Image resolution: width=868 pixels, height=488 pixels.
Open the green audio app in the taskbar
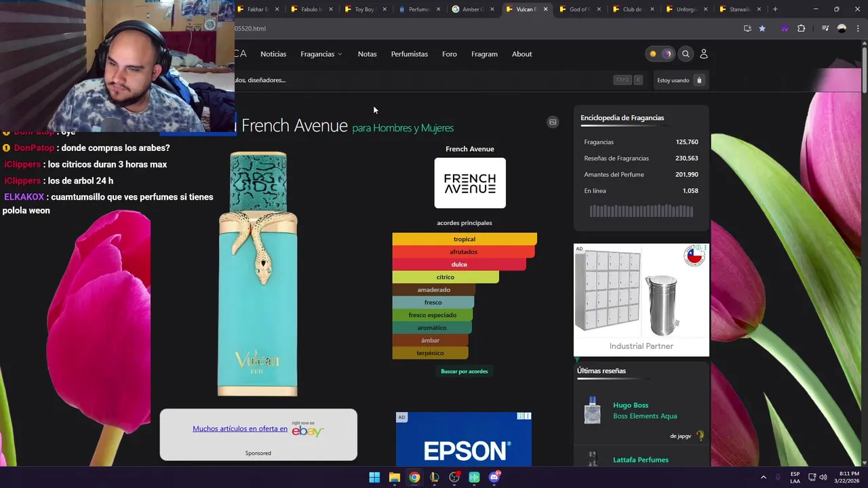tap(474, 477)
